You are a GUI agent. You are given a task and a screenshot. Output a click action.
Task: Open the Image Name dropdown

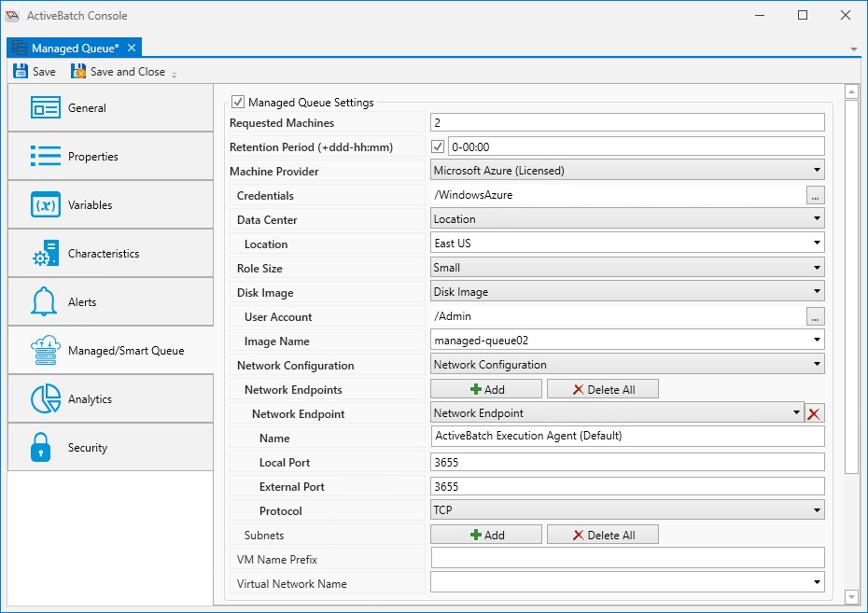coord(627,341)
